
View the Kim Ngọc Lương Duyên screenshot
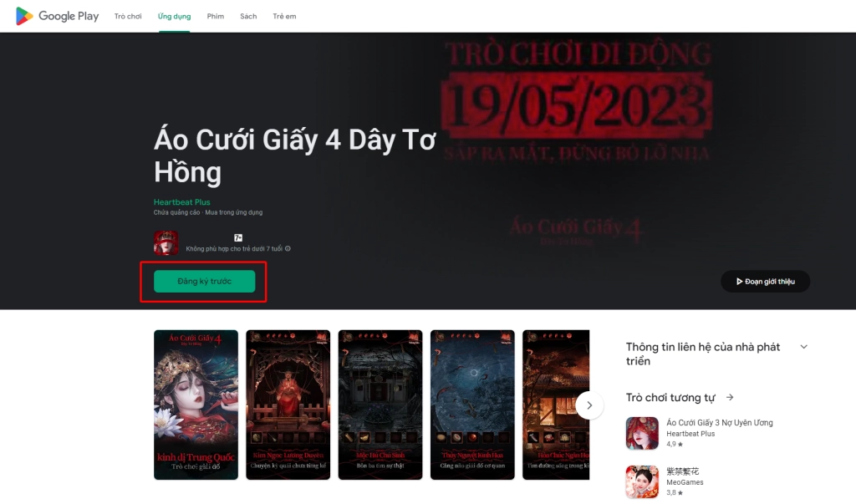288,405
